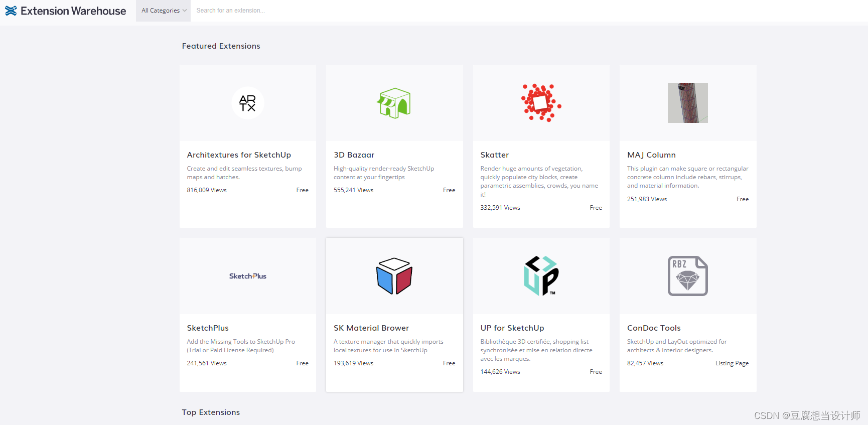The height and width of the screenshot is (425, 868).
Task: Click the Skatter vegetation rendering description
Action: (x=539, y=182)
